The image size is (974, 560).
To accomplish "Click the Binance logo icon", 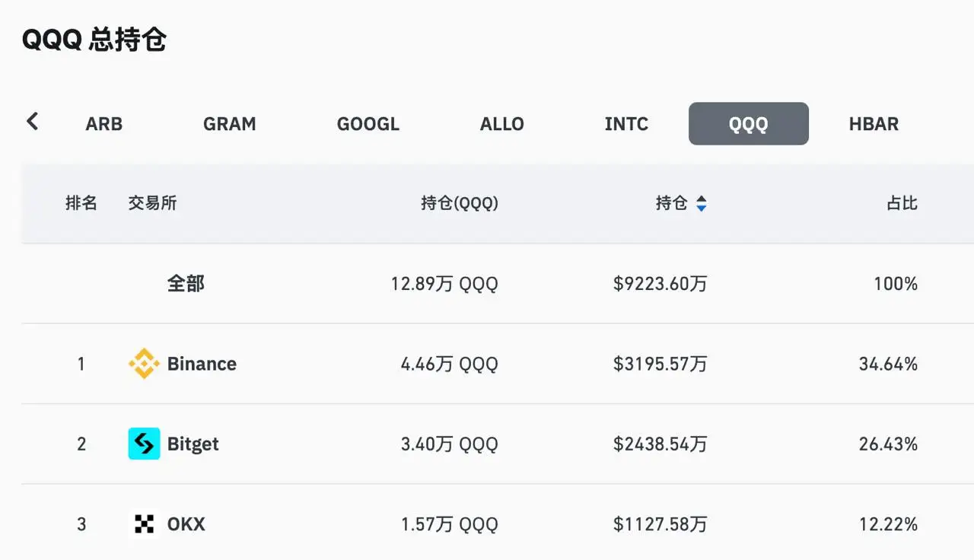I will (144, 364).
